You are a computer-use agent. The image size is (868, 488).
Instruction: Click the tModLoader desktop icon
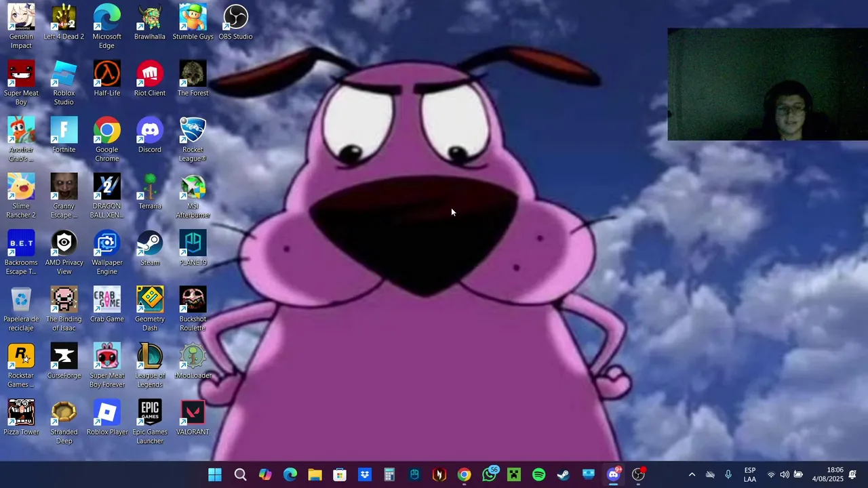[193, 362]
